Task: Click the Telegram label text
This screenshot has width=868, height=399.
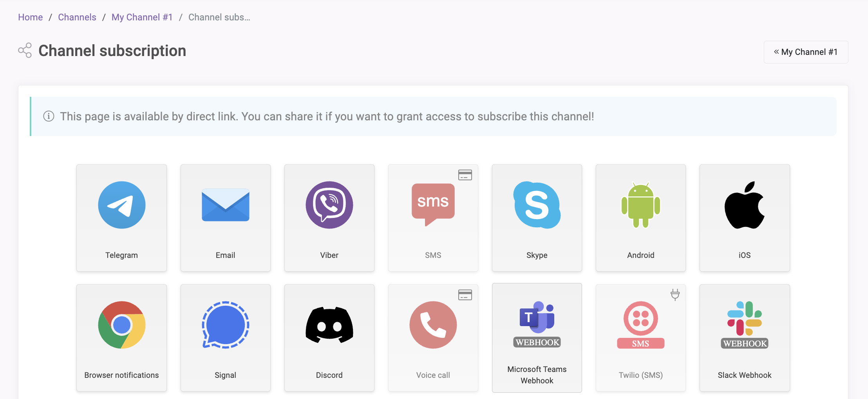Action: pyautogui.click(x=121, y=255)
